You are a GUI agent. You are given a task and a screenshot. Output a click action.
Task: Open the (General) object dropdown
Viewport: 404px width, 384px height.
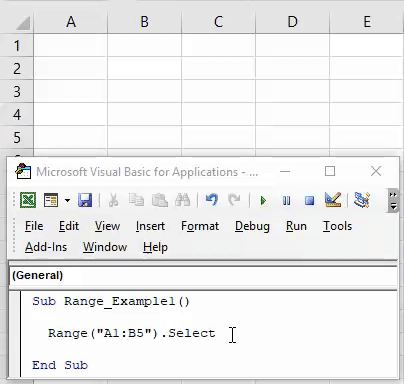coord(203,275)
